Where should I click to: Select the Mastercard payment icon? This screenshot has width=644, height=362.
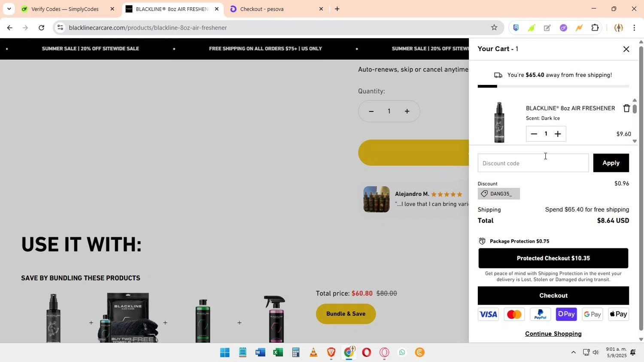click(514, 314)
